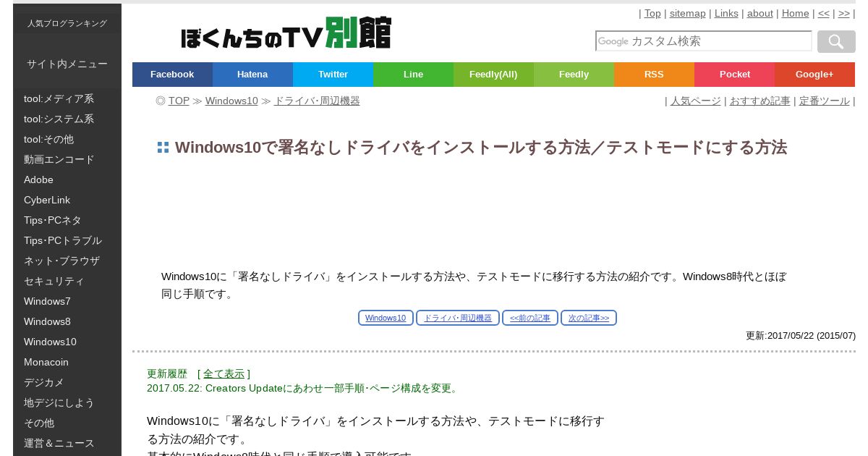
Task: Open 定番ツール link
Action: pyautogui.click(x=825, y=101)
